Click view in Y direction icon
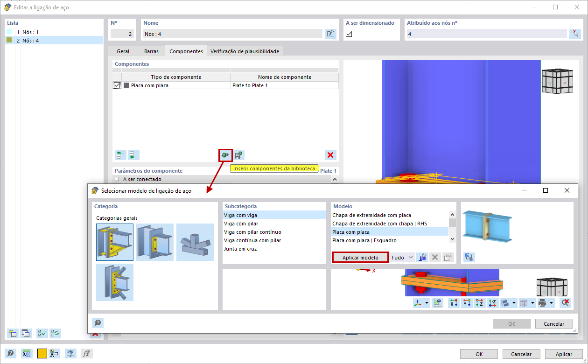This screenshot has height=364, width=588. (x=466, y=303)
